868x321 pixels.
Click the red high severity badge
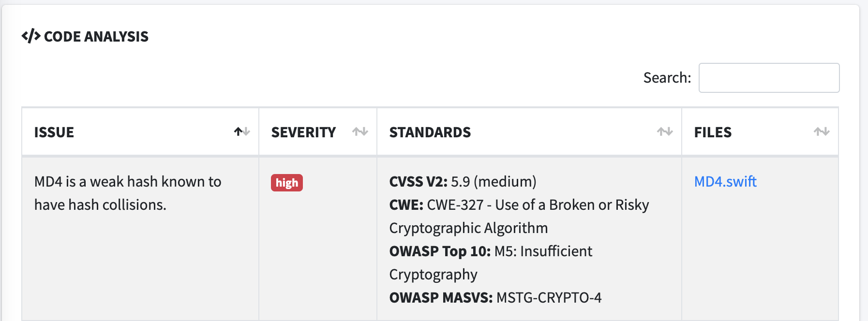point(287,183)
